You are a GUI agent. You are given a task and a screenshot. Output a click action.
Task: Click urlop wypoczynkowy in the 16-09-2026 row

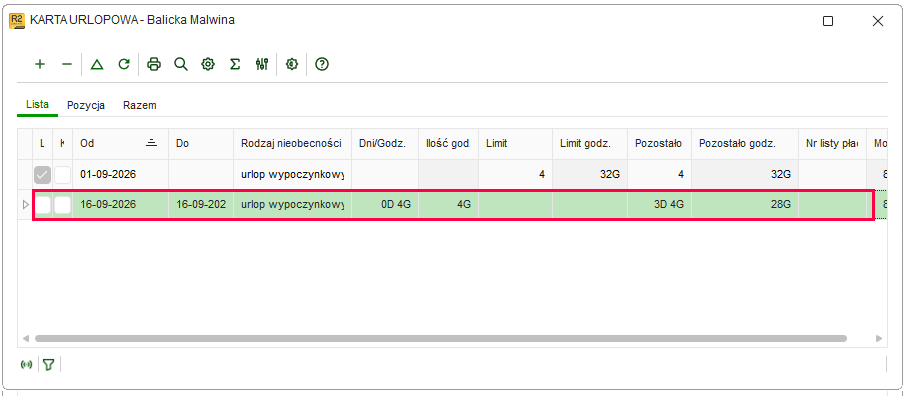point(292,204)
